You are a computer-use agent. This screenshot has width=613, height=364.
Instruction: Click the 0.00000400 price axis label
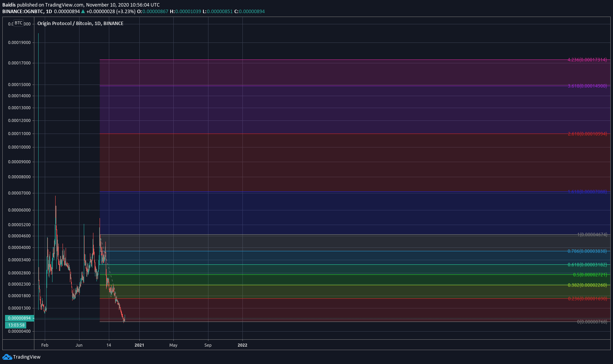[19, 331]
